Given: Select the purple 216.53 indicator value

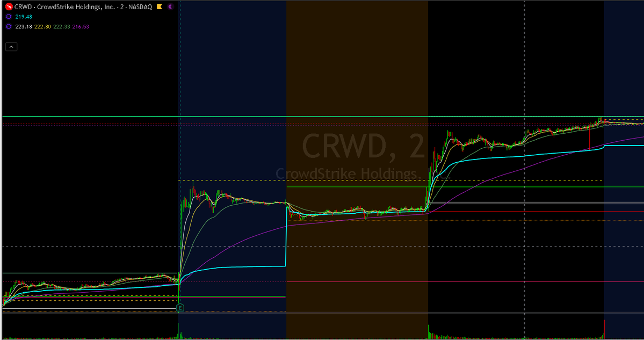Looking at the screenshot, I should [x=81, y=27].
